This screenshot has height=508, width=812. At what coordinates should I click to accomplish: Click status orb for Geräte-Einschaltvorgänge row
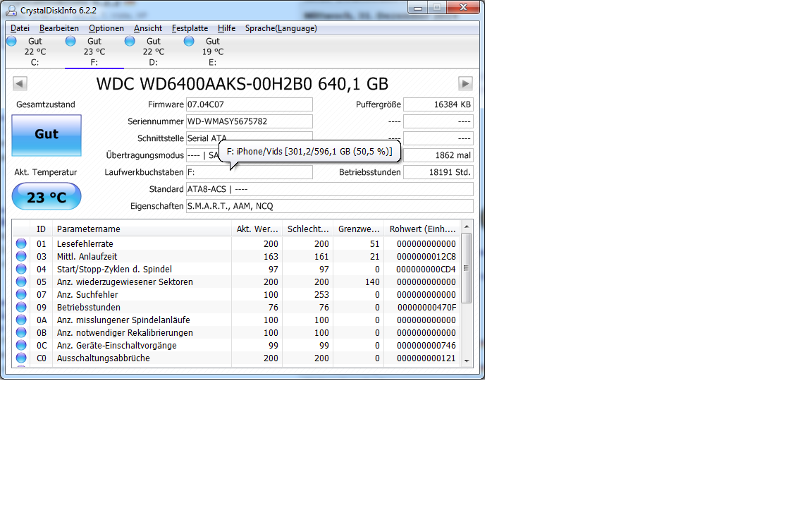tap(21, 345)
